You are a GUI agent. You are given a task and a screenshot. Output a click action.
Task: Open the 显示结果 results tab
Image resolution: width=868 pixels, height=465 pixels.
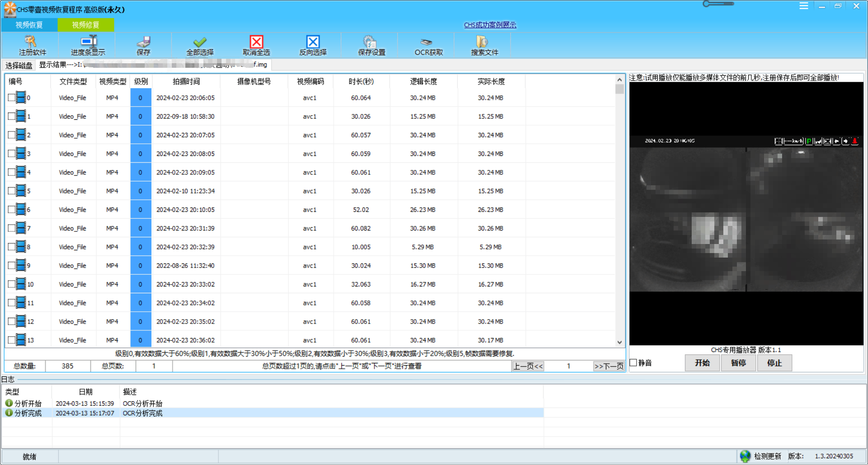click(154, 65)
